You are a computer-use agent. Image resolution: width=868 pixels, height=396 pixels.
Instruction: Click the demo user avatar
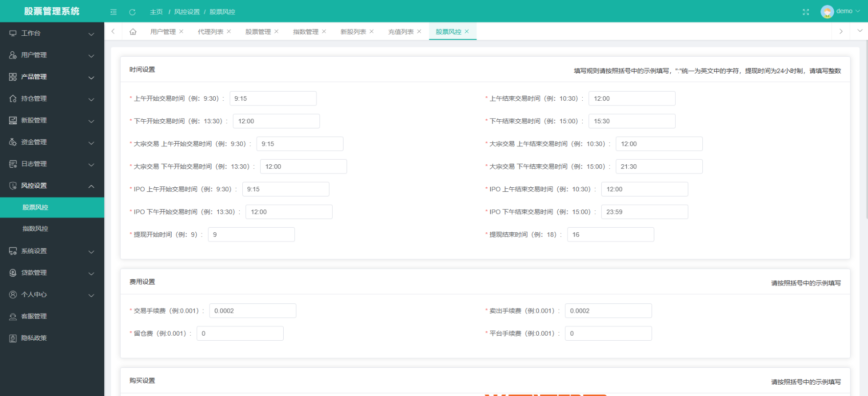tap(827, 12)
